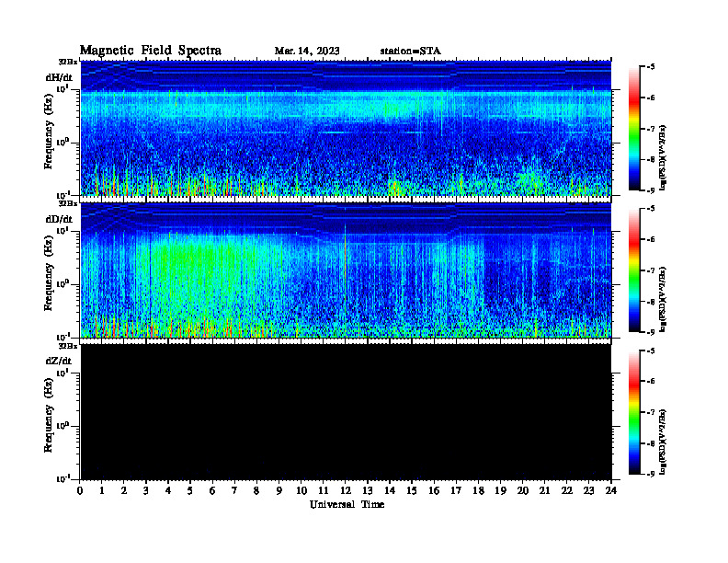Click the log(PSD) unit label of dD/dt color bar
728x563 pixels.
[x=664, y=299]
